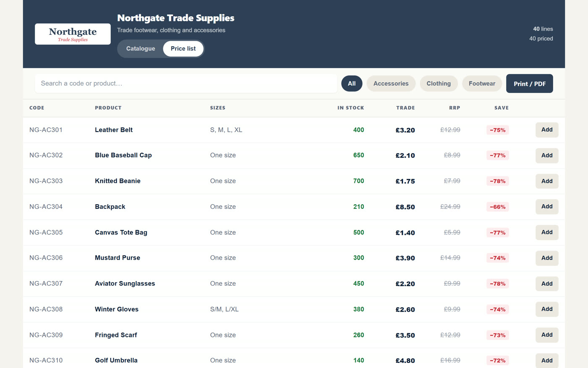Add the Winter Gloves
This screenshot has width=588, height=368.
547,309
